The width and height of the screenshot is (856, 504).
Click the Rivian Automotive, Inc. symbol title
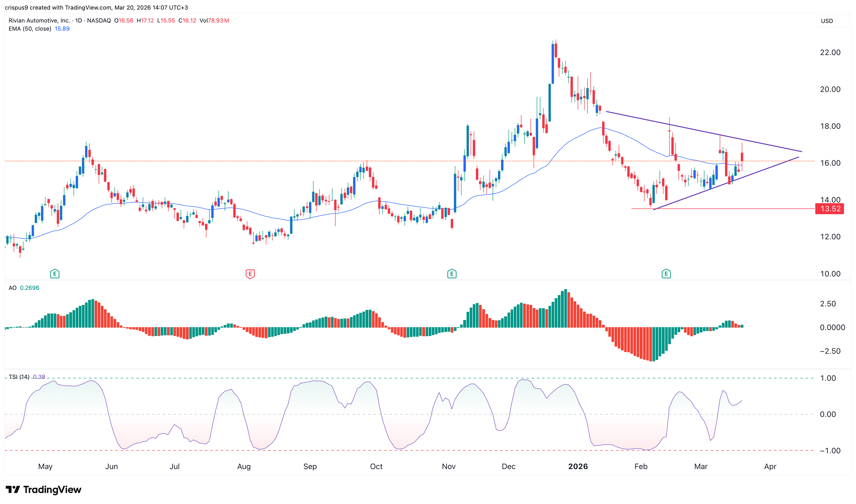[x=39, y=20]
